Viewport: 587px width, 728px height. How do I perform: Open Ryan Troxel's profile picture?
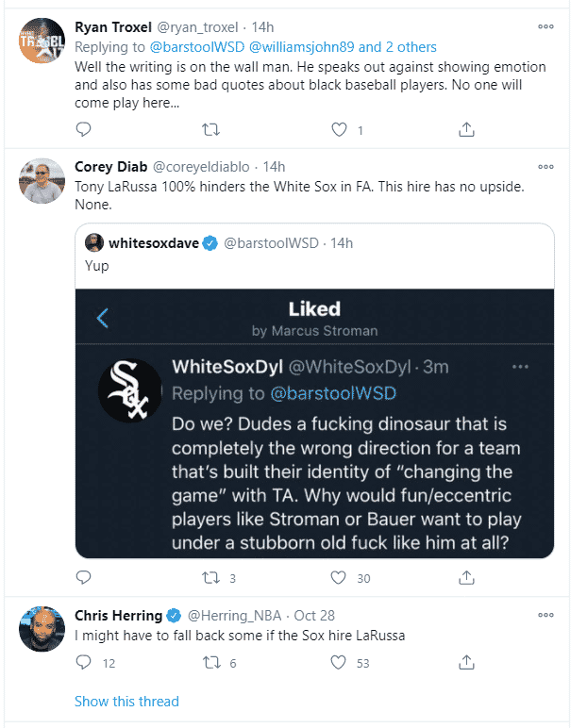point(41,42)
